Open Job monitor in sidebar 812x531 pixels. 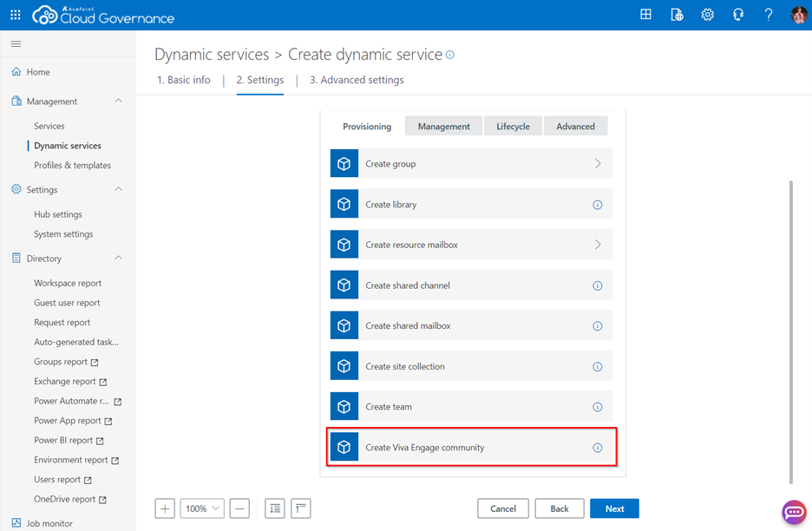(x=49, y=523)
